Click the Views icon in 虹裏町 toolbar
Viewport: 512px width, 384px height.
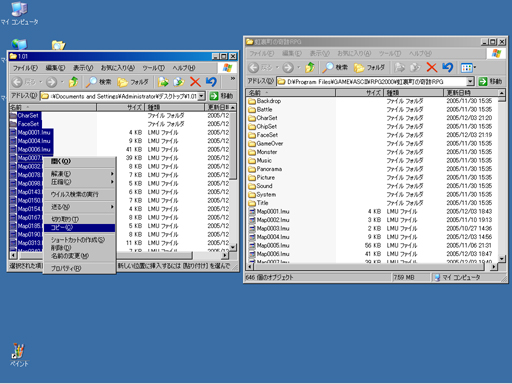[x=466, y=68]
